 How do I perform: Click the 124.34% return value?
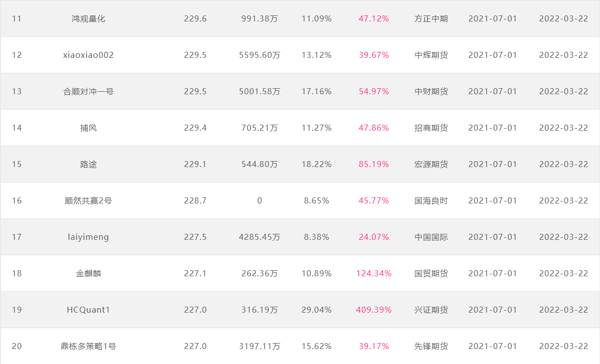pyautogui.click(x=374, y=274)
